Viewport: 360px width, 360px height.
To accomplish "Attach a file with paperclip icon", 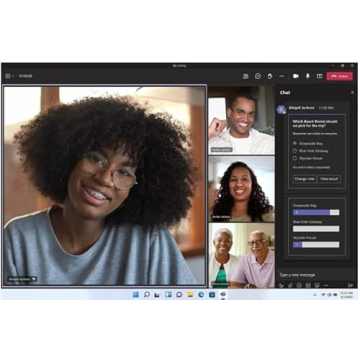I will click(x=290, y=285).
